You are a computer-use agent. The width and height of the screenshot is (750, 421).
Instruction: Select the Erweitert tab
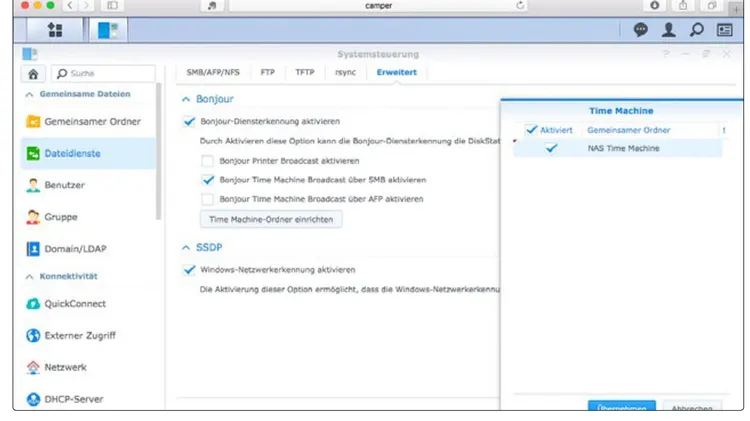[397, 72]
